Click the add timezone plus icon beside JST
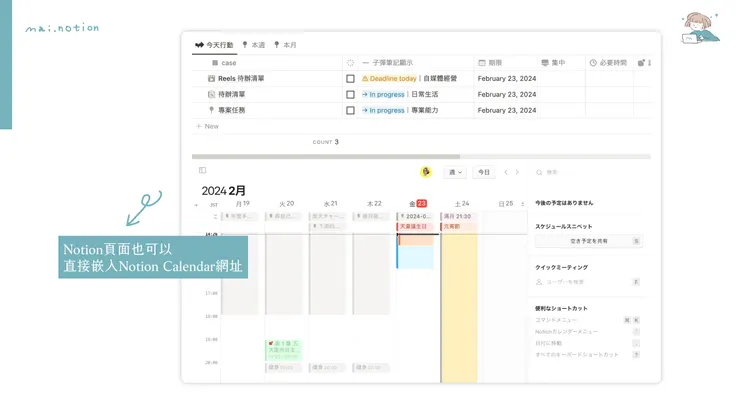 click(196, 205)
